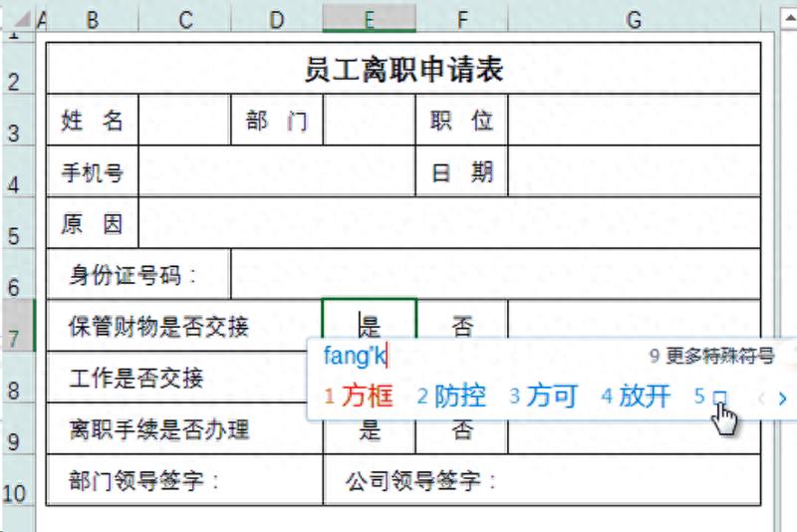Choose candidate 5 square symbol □
Viewport: 797px width, 532px height.
[711, 397]
